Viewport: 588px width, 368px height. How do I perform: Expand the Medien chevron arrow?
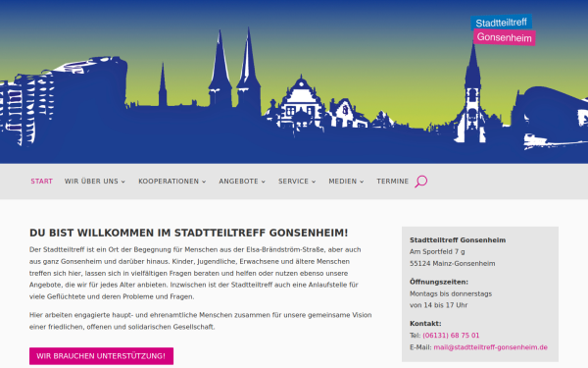click(x=362, y=182)
